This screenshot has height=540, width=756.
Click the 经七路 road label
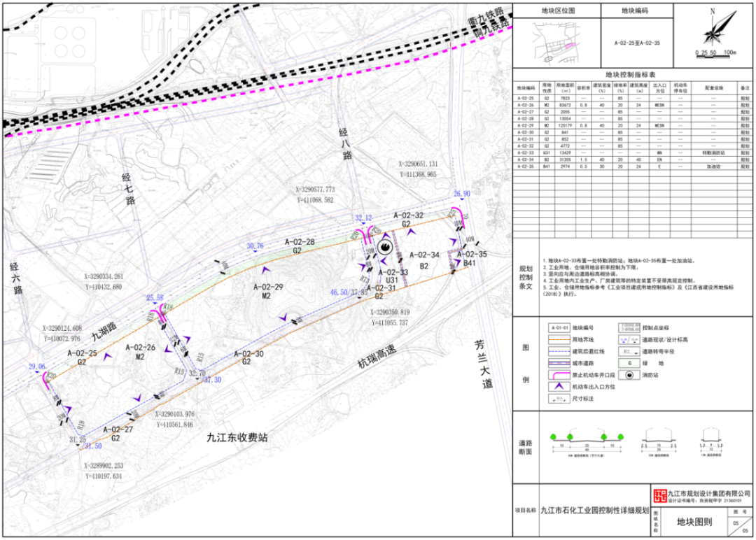(128, 190)
